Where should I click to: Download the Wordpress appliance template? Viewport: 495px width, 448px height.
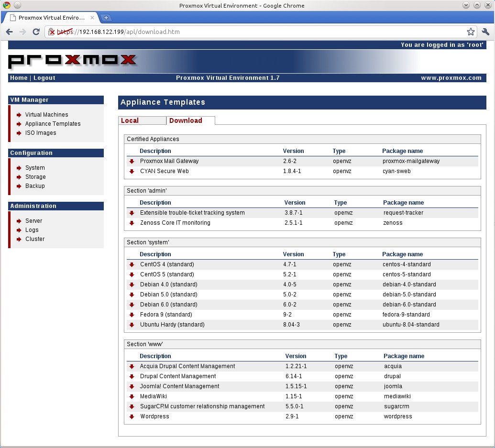click(132, 416)
